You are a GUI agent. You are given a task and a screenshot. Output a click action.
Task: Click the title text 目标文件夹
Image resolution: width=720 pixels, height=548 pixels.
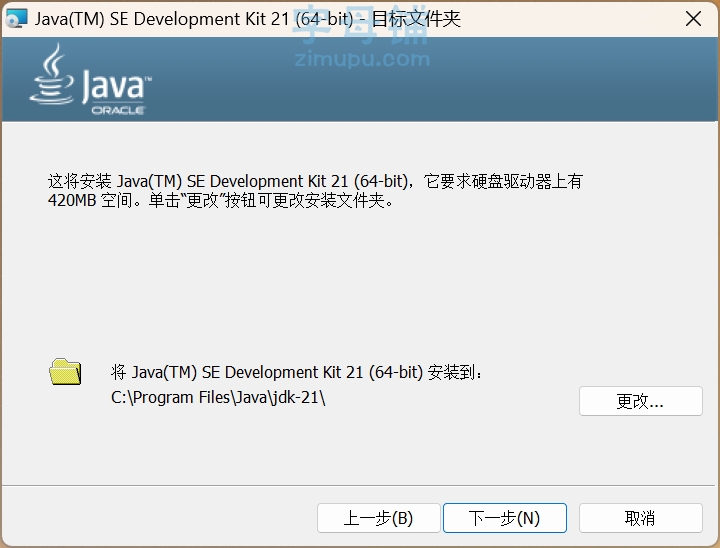coord(416,19)
